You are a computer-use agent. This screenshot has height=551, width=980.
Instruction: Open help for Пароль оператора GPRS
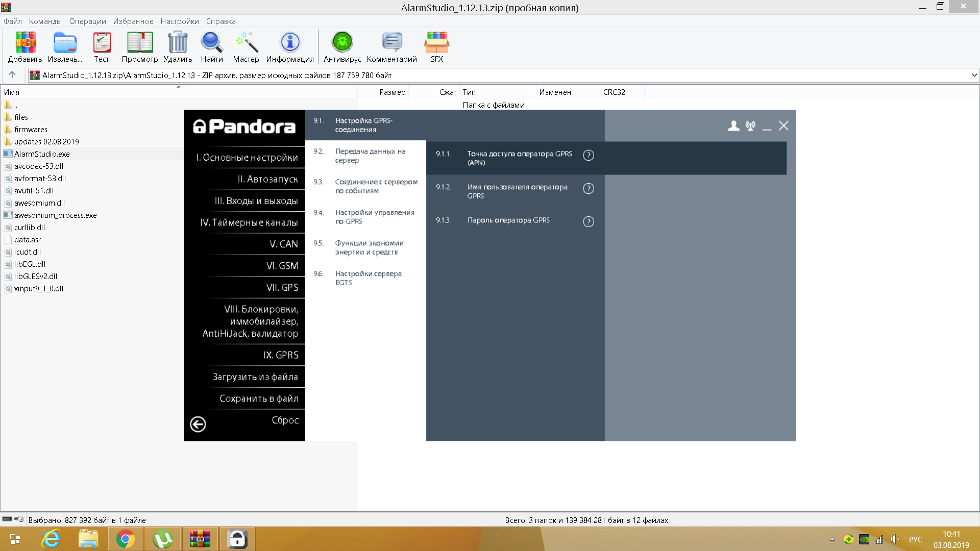589,221
